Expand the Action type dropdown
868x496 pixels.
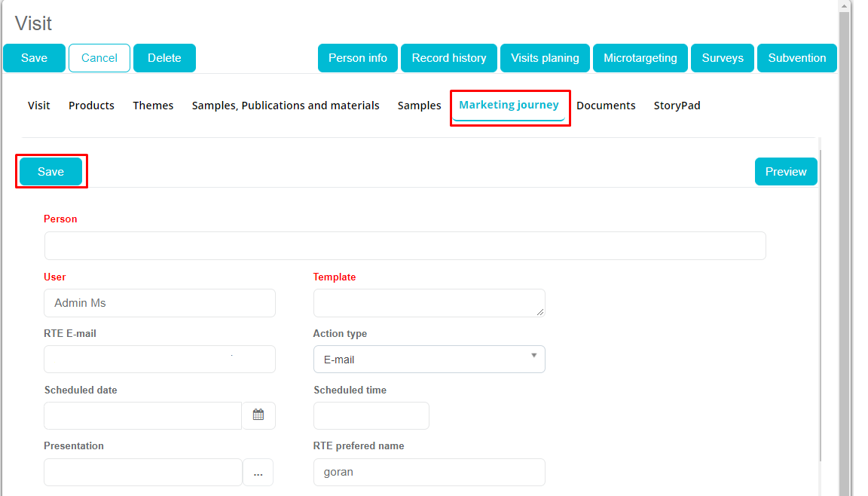(429, 360)
